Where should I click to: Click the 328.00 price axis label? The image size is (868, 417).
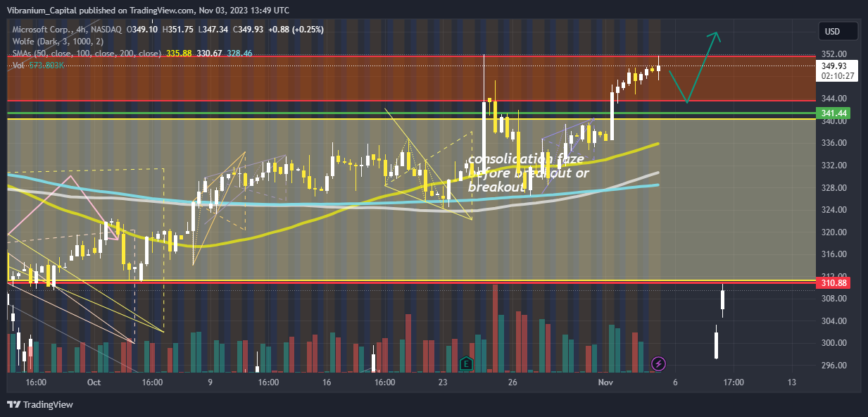coord(834,187)
